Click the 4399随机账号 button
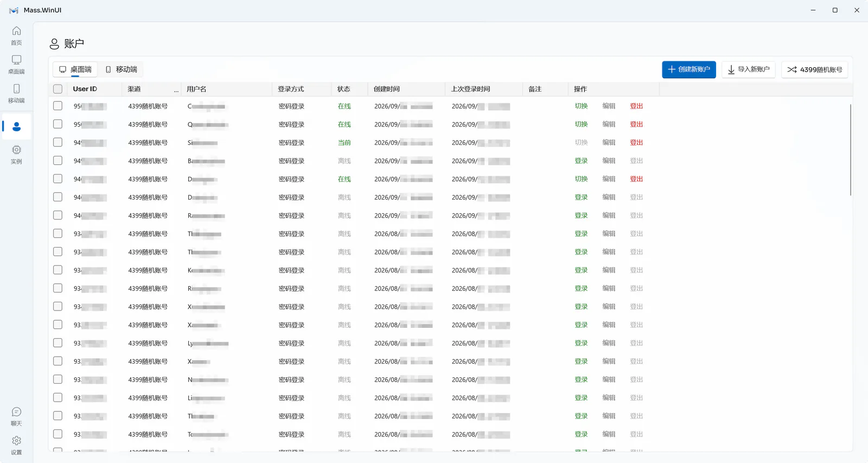 [x=815, y=69]
